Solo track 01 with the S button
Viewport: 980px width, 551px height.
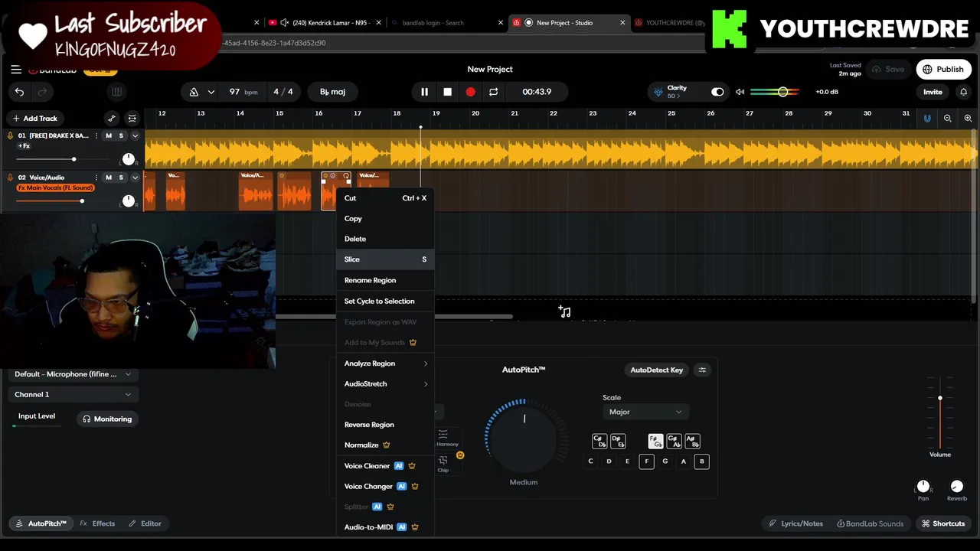click(x=121, y=136)
